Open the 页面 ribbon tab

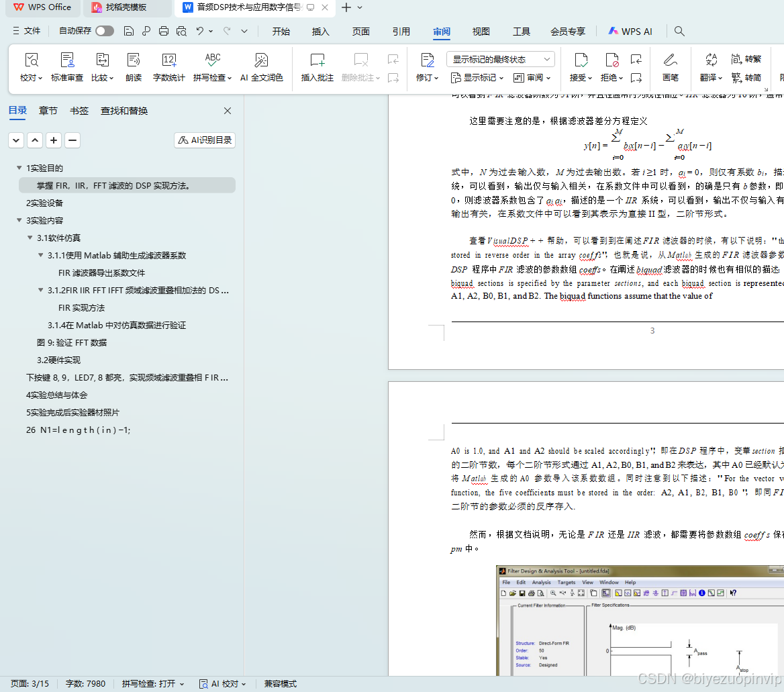point(360,31)
